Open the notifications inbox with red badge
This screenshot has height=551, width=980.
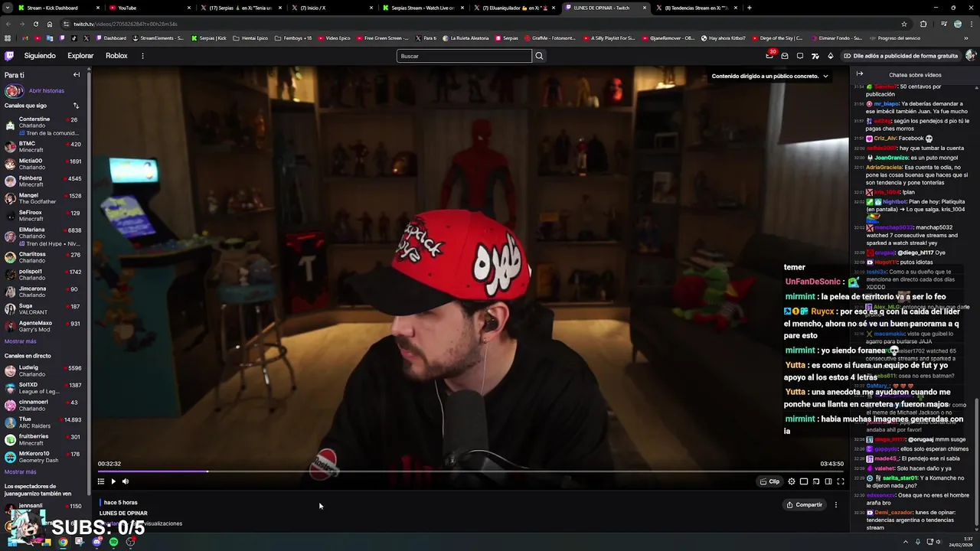click(x=769, y=56)
